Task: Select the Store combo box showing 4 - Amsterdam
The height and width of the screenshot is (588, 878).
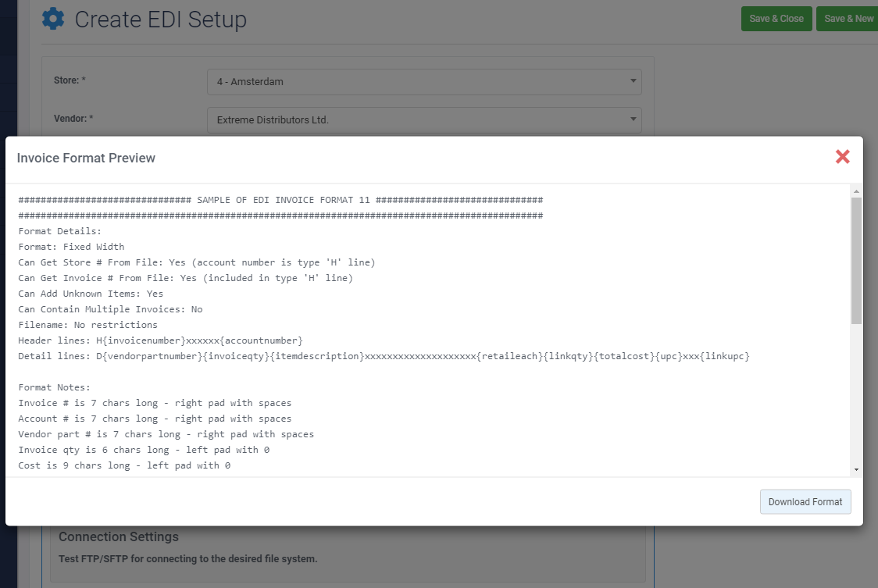Action: (x=424, y=81)
